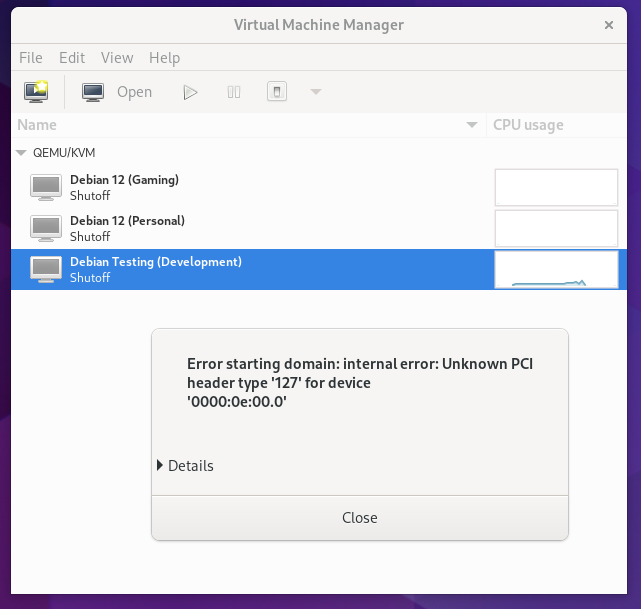Open the shutdown options dropdown arrow
641x609 pixels.
[316, 92]
